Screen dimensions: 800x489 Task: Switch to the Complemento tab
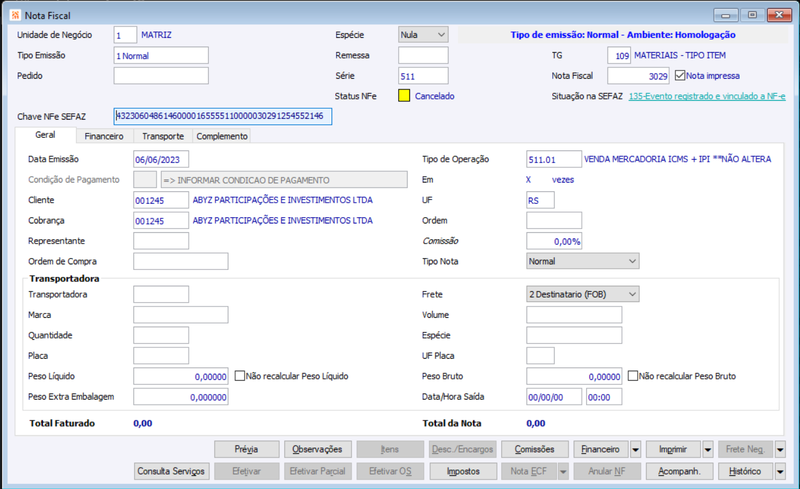pyautogui.click(x=222, y=136)
